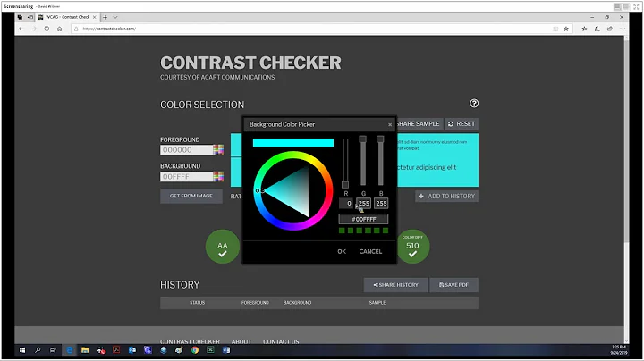The height and width of the screenshot is (361, 644).
Task: Click inside the saturation triangle
Action: pos(292,191)
